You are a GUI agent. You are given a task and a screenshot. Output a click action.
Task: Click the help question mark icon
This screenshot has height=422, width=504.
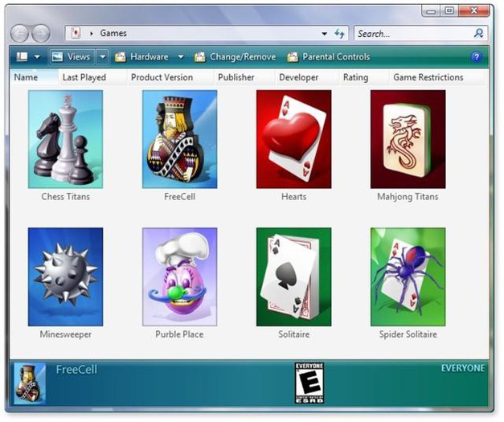coord(476,57)
